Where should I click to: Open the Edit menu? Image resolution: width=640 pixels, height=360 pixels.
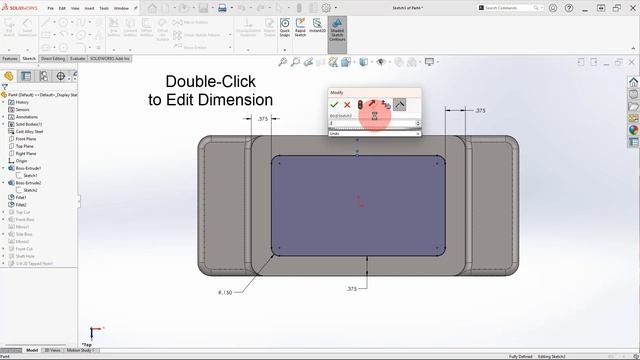62,8
